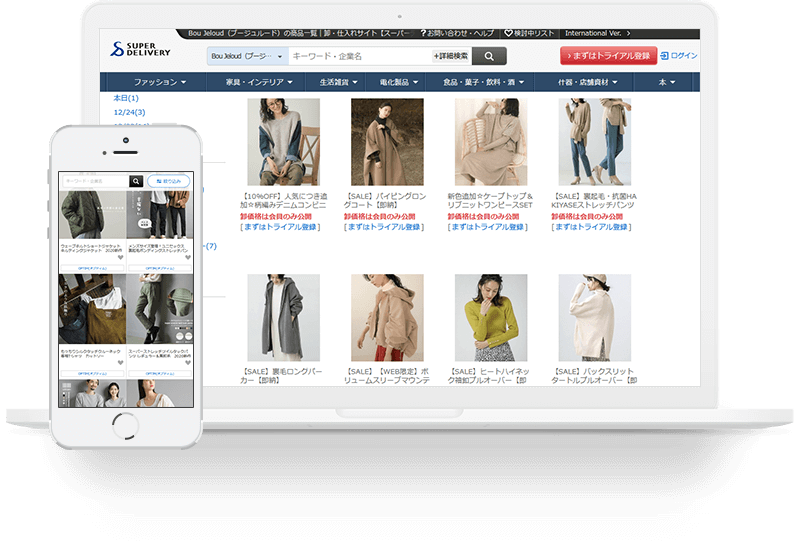This screenshot has height=541, width=800.
Task: Click the heart icon for 検討中リスト
Action: [x=508, y=33]
